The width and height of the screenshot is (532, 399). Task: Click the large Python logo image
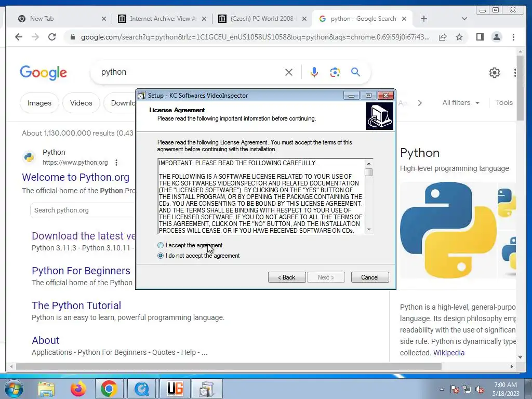[x=448, y=230]
